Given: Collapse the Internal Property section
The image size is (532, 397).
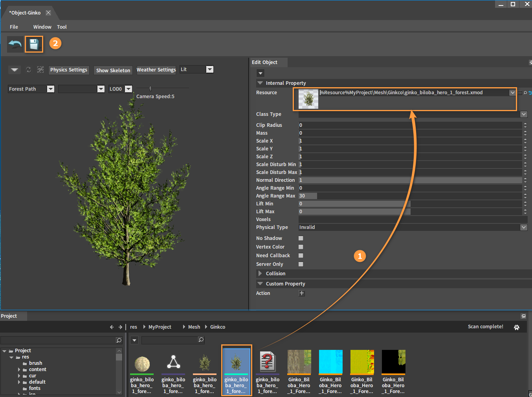Looking at the screenshot, I should 260,83.
